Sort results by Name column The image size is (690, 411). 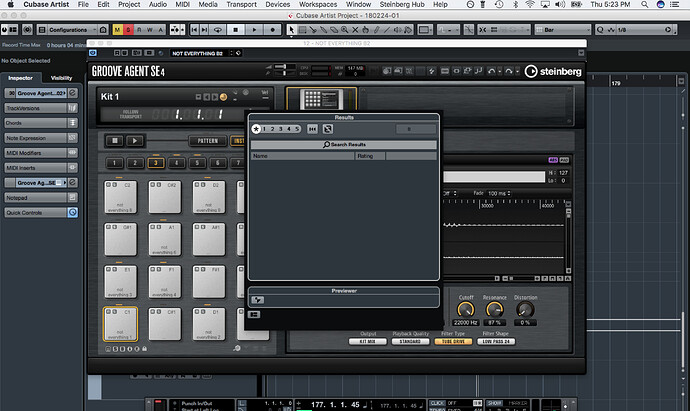click(x=303, y=156)
